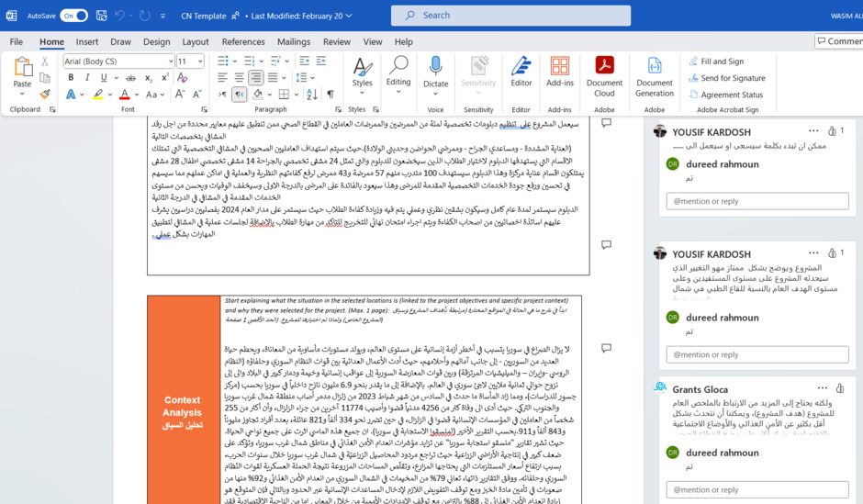Select the Format Painter brush

click(45, 94)
